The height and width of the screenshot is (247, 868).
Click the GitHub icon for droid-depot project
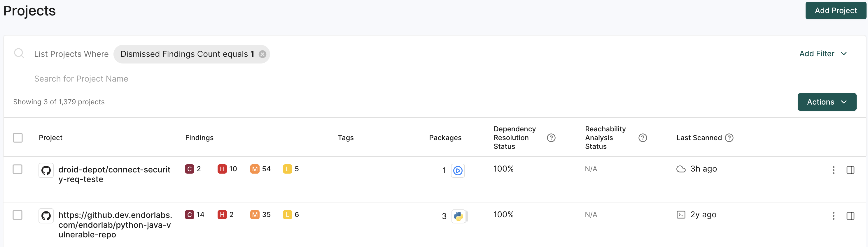(x=46, y=170)
